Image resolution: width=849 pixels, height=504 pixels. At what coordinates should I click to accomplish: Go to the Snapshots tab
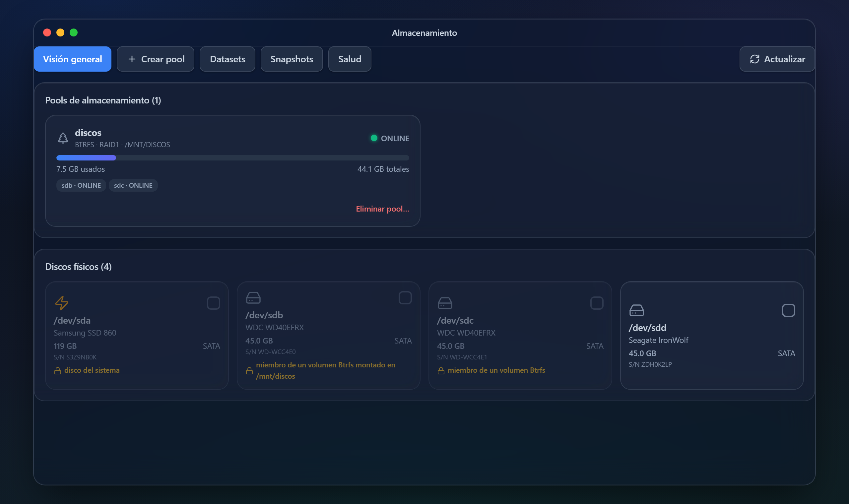click(292, 59)
